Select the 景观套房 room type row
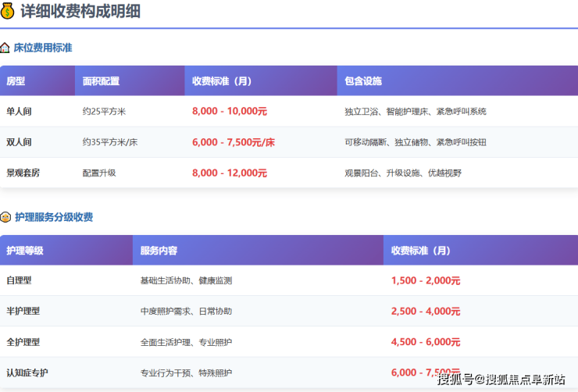The height and width of the screenshot is (392, 578). point(23,173)
